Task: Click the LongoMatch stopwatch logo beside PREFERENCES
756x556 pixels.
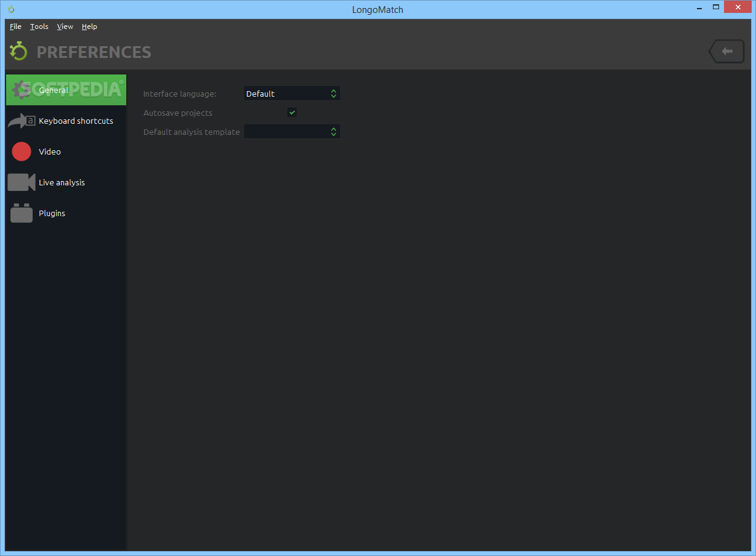Action: click(x=18, y=51)
